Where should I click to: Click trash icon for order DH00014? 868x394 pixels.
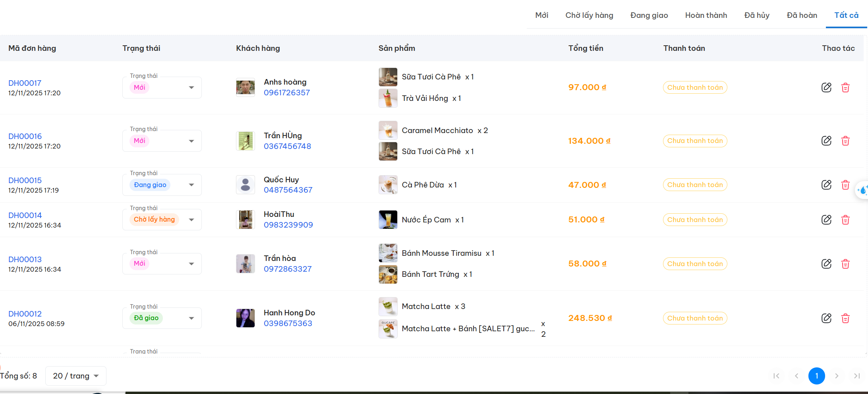pos(845,220)
